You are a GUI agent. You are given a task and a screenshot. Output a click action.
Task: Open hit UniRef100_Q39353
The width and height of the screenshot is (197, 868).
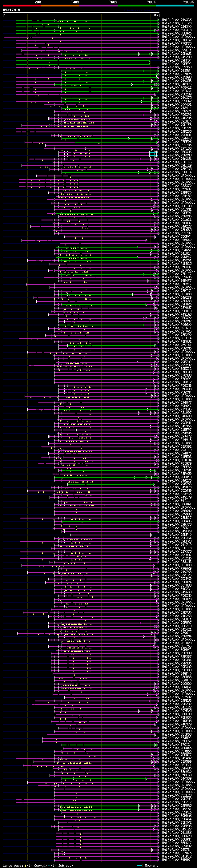pyautogui.click(x=176, y=67)
